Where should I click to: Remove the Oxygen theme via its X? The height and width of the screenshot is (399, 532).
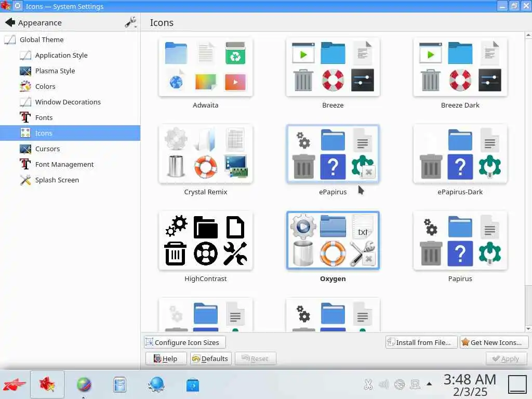(x=369, y=259)
